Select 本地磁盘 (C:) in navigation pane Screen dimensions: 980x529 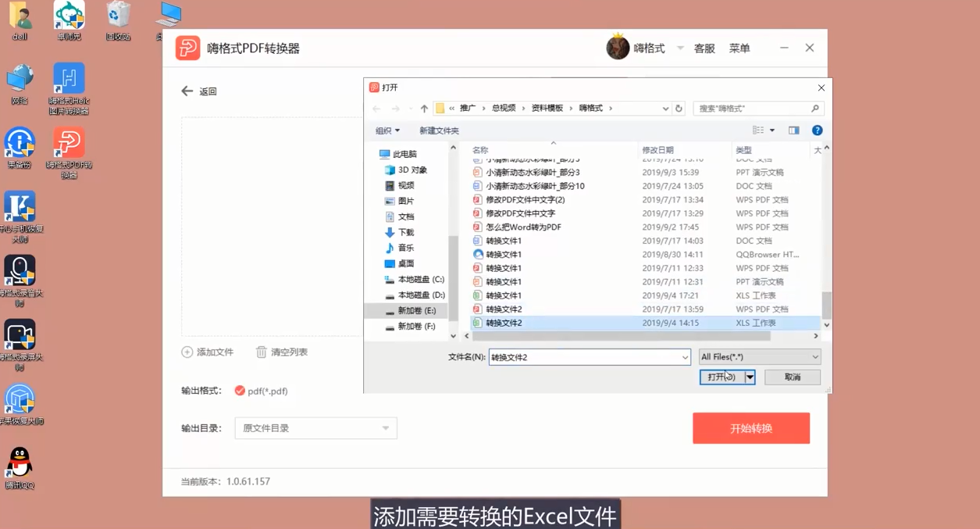click(414, 279)
